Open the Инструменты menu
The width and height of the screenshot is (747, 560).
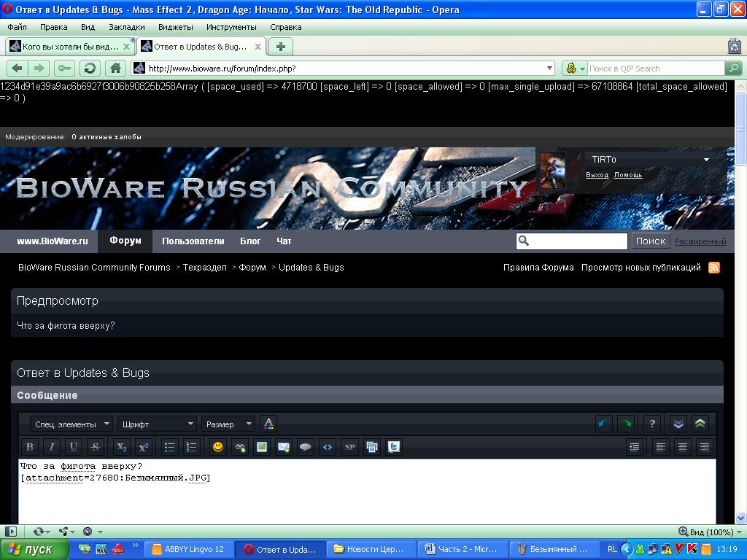click(x=231, y=27)
